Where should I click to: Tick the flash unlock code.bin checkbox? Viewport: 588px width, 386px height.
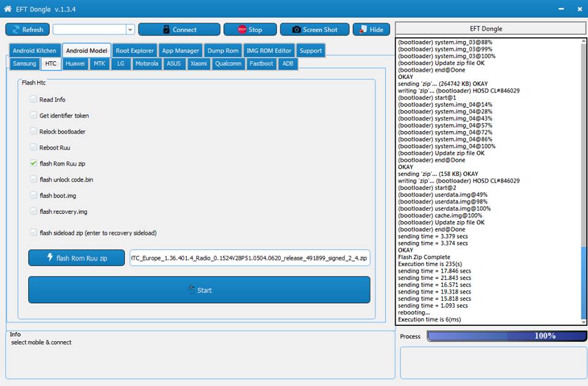point(33,180)
